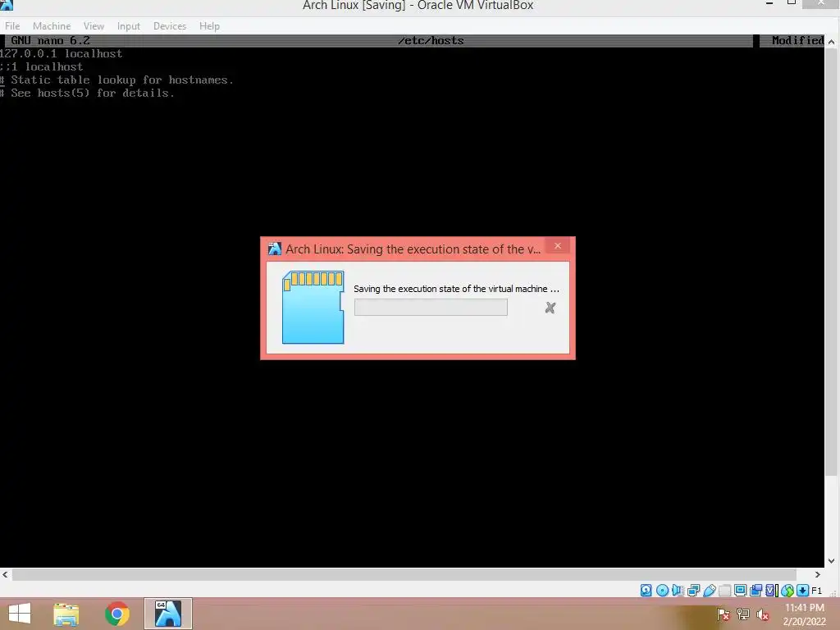Viewport: 840px width, 630px height.
Task: Click the vertical scrollbar down arrow
Action: pos(831,561)
